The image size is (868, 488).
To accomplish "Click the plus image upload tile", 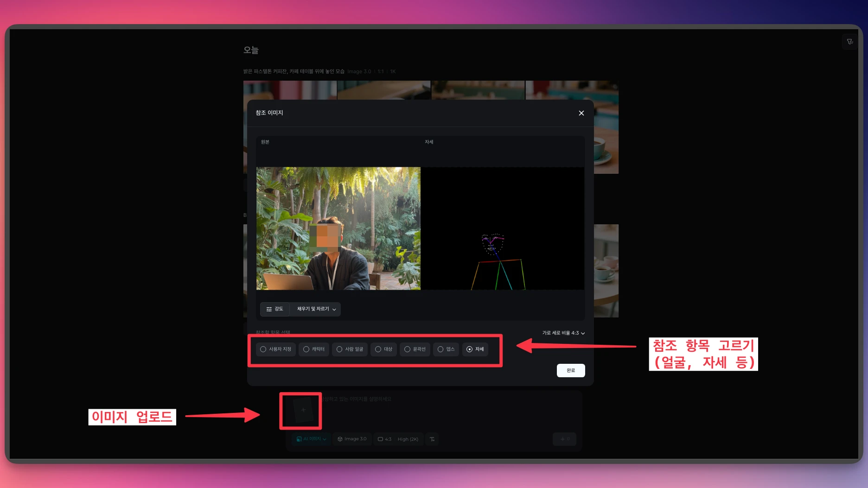I will pos(303,410).
